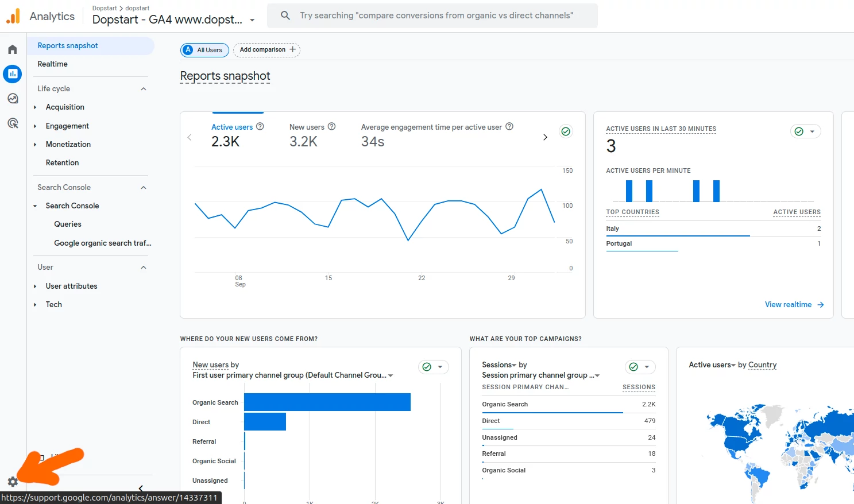Open the Advertising icon in sidebar

pos(13,123)
